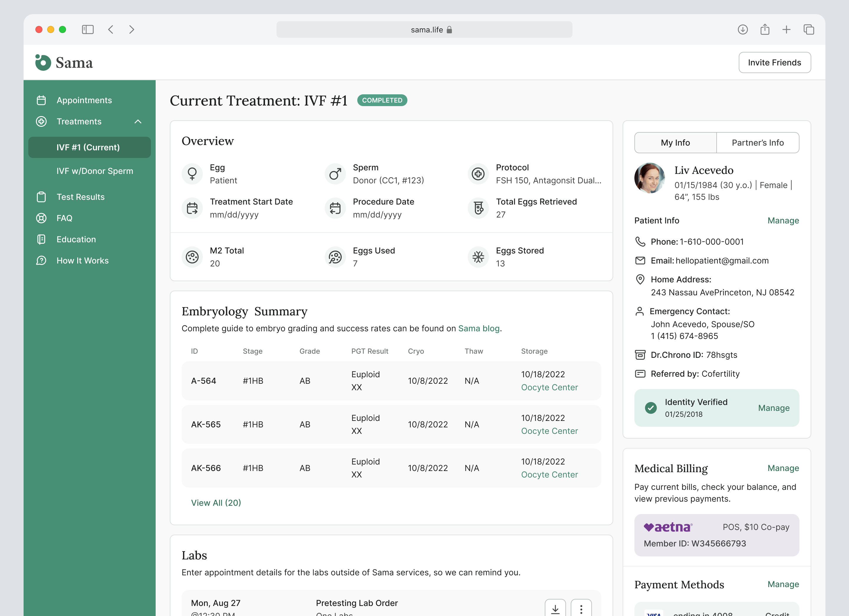Open the Sama blog link

(x=479, y=329)
